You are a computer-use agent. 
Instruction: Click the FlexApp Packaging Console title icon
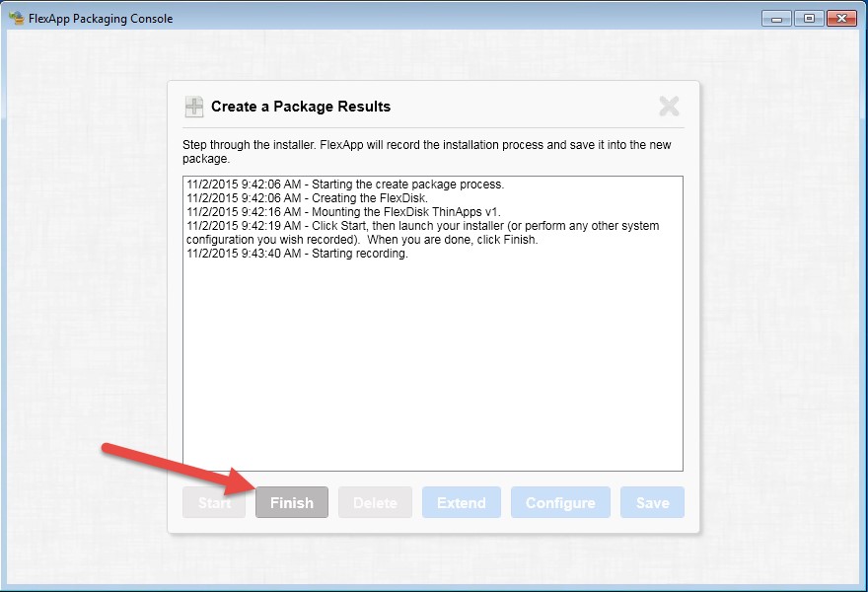tap(17, 18)
